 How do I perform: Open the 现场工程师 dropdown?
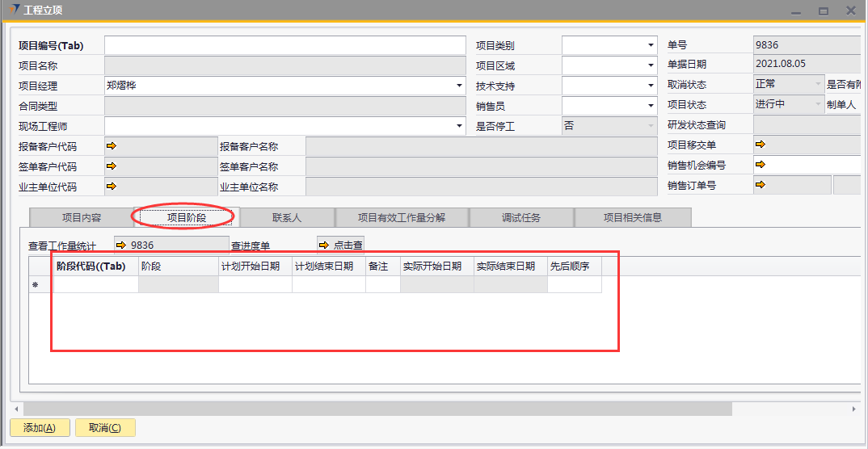(460, 126)
